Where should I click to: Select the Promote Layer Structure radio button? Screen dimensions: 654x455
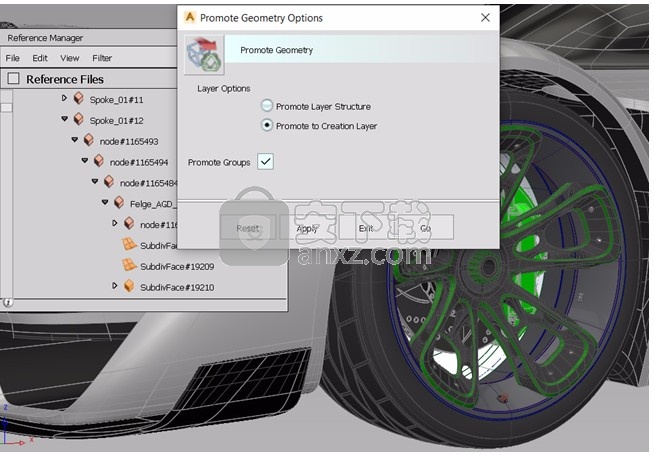point(267,106)
